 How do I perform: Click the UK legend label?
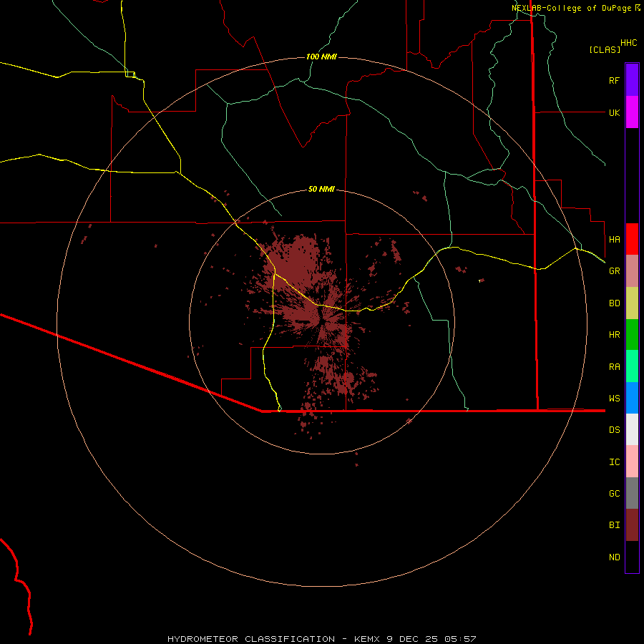pyautogui.click(x=615, y=112)
